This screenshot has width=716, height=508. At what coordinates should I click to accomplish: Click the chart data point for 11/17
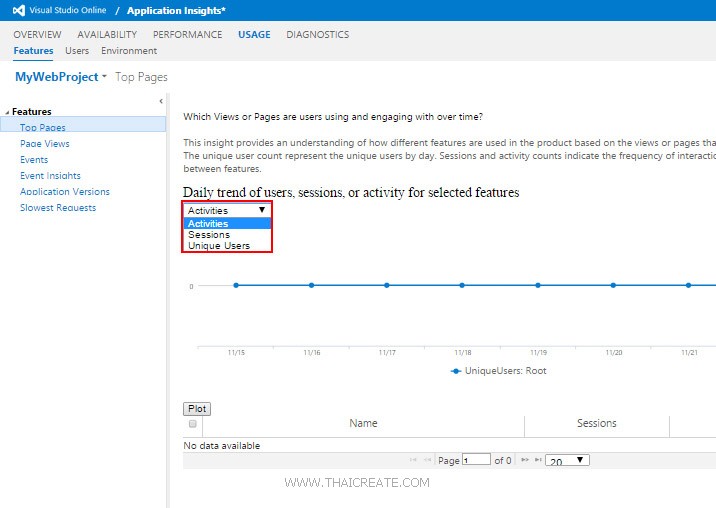click(x=387, y=285)
